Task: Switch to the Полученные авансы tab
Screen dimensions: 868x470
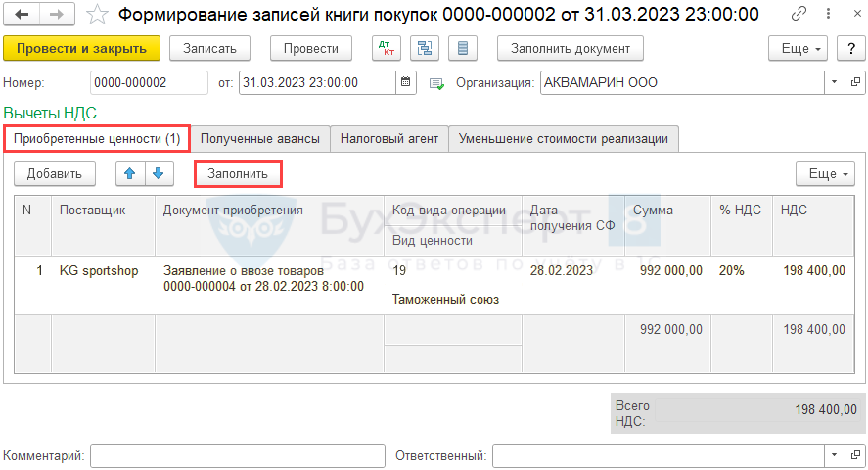Action: 260,139
